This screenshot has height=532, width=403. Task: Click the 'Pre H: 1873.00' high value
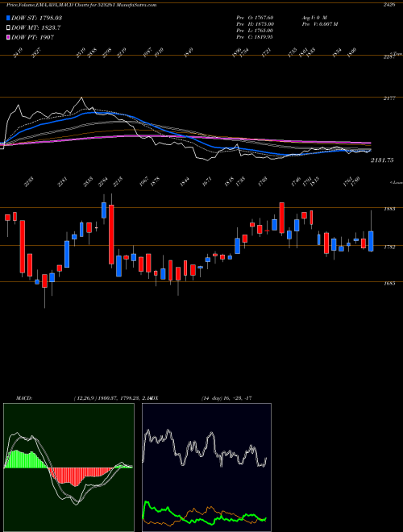256,24
